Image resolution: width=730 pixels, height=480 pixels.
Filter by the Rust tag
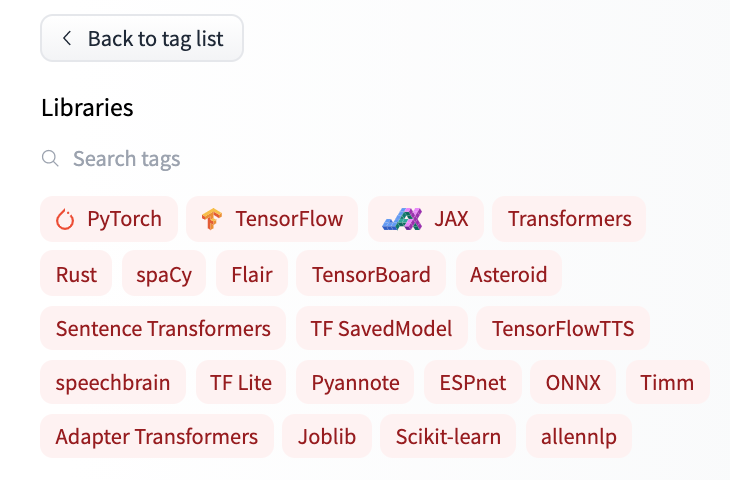(76, 274)
